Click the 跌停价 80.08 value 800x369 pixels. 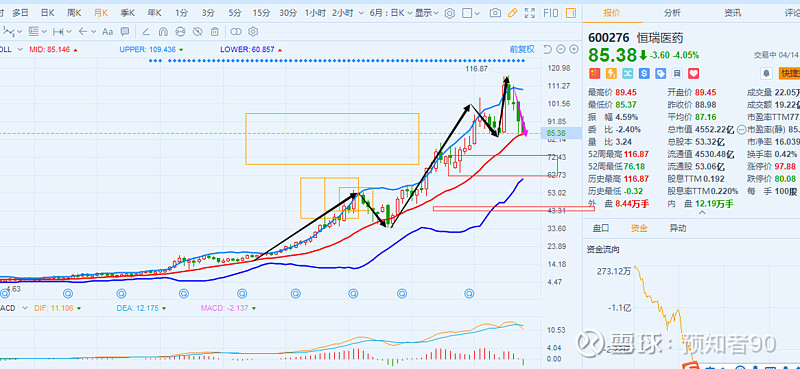pyautogui.click(x=785, y=179)
